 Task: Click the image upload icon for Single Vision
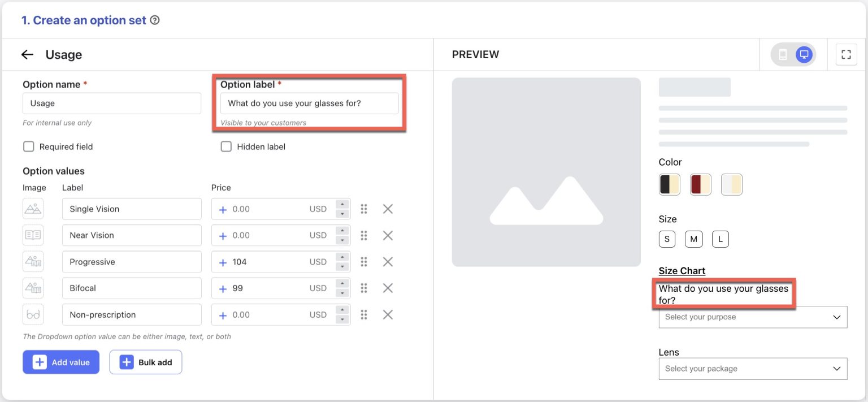(x=33, y=209)
